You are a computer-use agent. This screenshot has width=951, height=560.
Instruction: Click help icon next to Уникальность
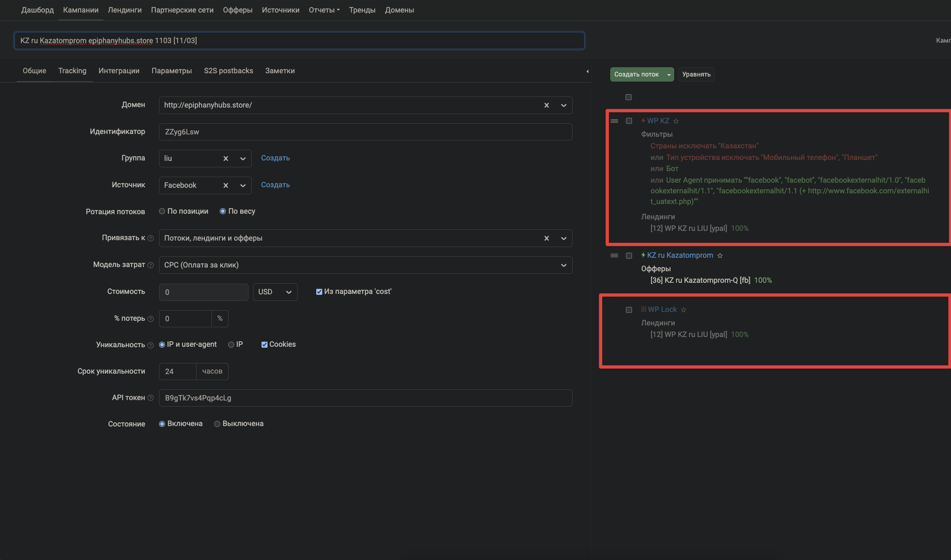pos(150,345)
